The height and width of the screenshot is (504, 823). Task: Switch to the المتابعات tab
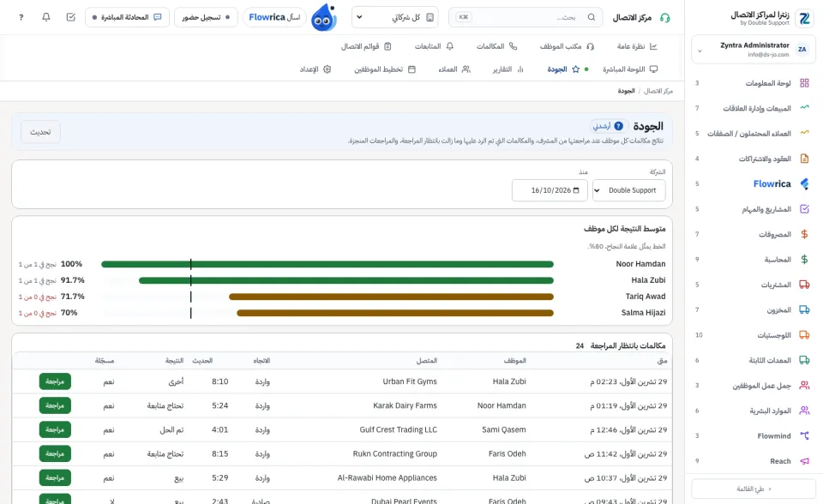pos(434,46)
